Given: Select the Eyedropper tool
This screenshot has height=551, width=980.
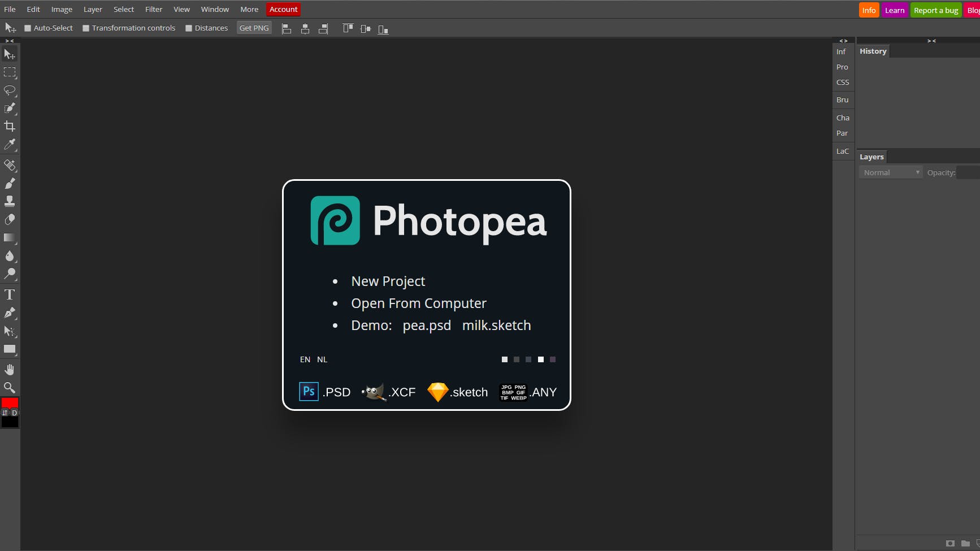Looking at the screenshot, I should point(9,144).
